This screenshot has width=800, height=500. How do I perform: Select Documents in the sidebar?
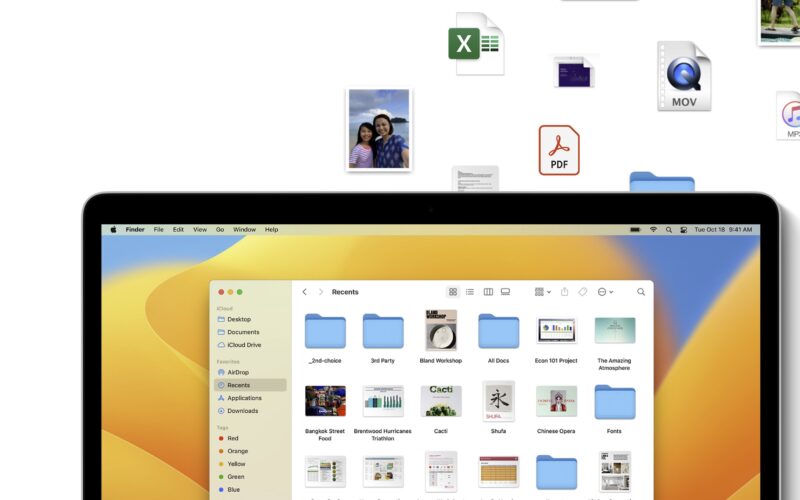[x=242, y=332]
